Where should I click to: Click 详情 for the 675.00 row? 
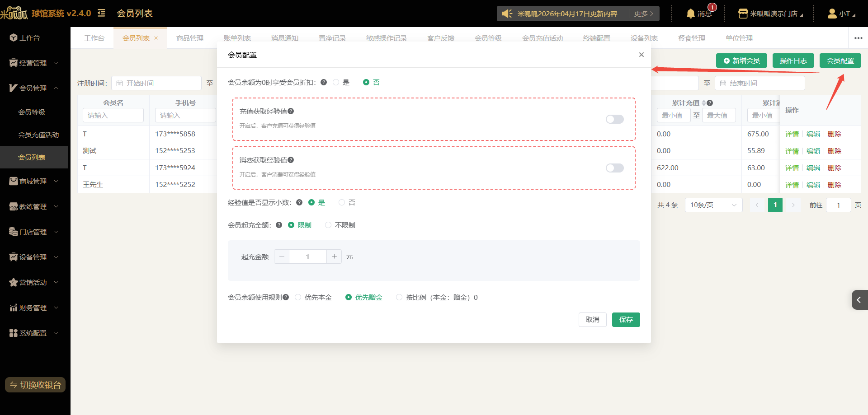click(792, 134)
